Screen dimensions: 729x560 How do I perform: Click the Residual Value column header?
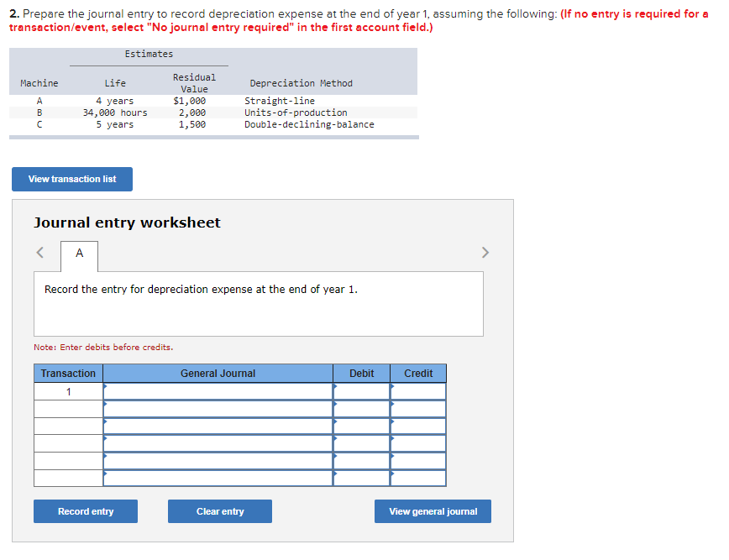tap(194, 83)
